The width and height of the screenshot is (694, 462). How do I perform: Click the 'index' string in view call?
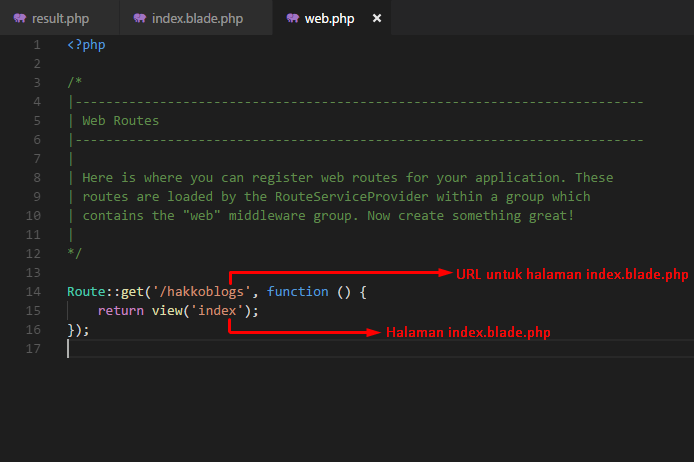tap(217, 311)
